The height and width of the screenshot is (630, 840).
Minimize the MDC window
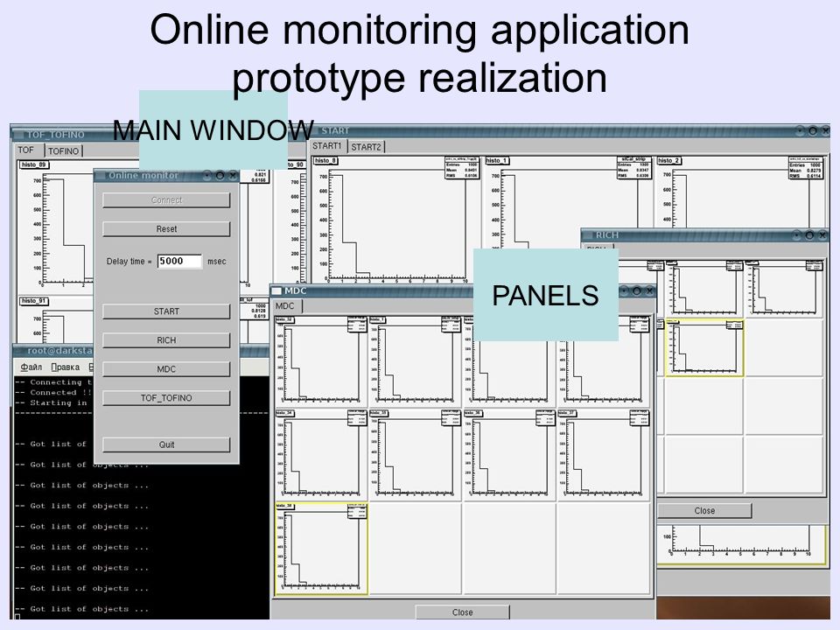624,290
